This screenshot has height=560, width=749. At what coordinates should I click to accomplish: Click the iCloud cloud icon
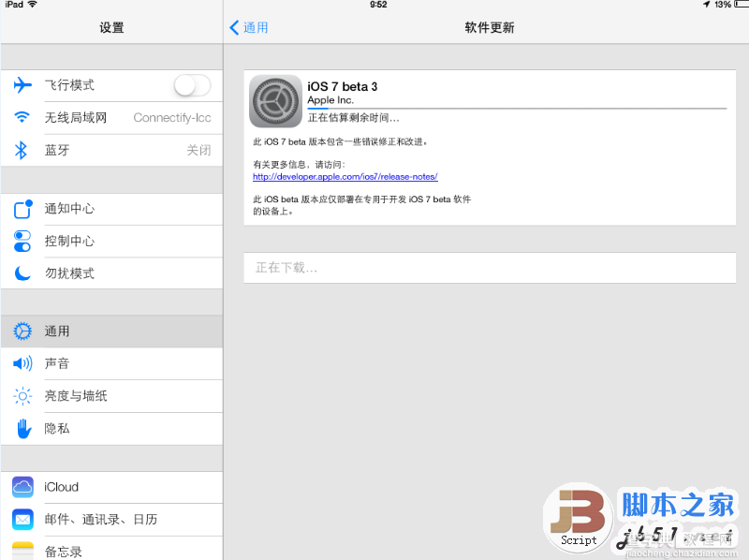(x=22, y=487)
